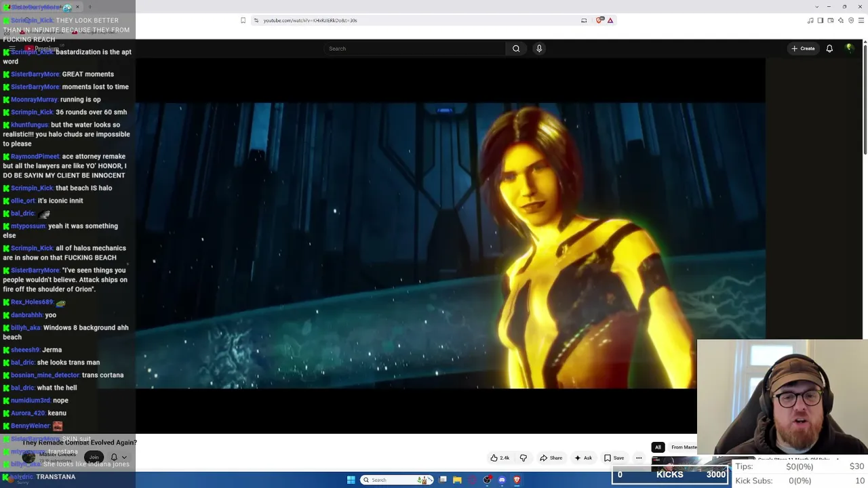Screen dimensions: 868x488
Task: Click the Ask sparkle button
Action: tap(583, 458)
